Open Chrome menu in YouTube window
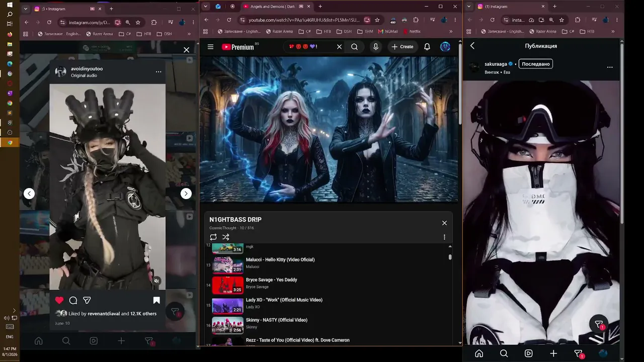 pyautogui.click(x=454, y=20)
